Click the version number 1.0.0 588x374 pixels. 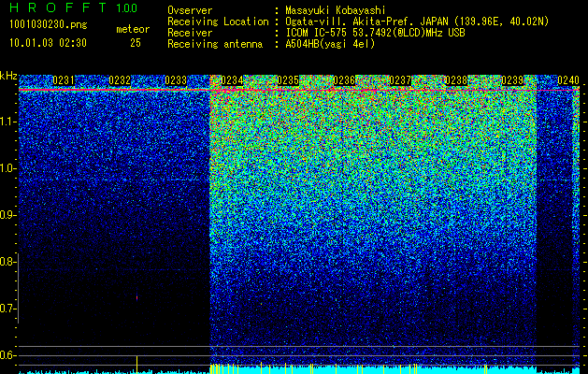[127, 8]
